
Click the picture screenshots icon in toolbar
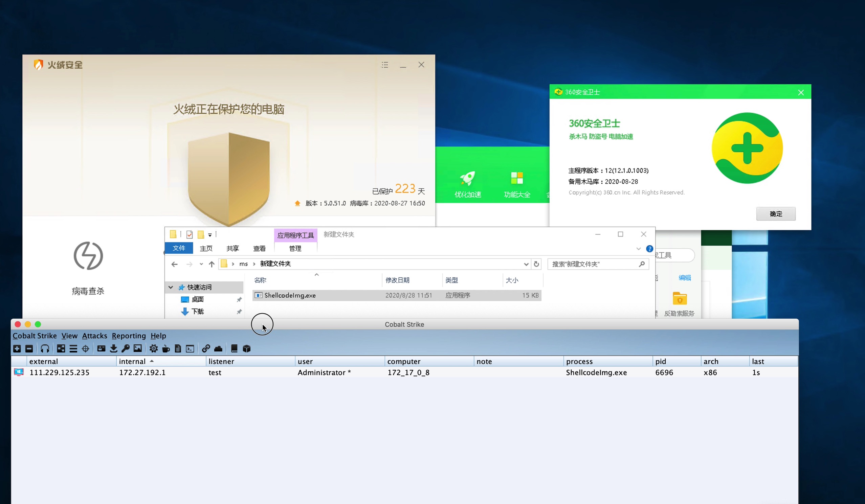click(x=138, y=349)
